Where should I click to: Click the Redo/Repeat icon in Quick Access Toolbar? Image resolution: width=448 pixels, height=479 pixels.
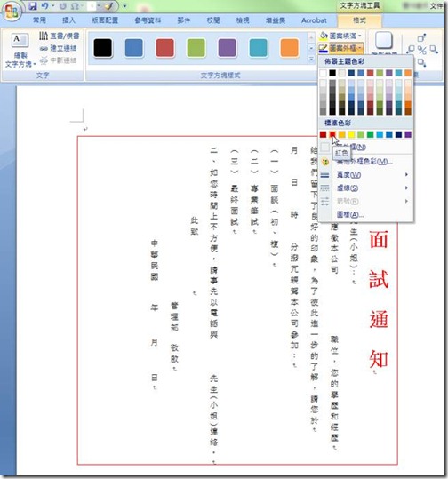(x=63, y=6)
